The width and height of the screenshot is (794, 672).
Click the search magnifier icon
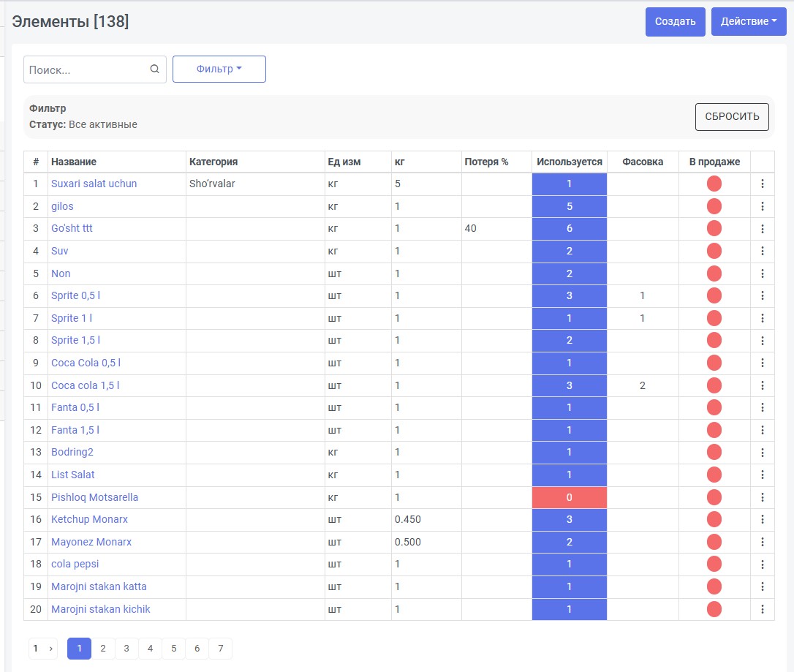pyautogui.click(x=154, y=69)
